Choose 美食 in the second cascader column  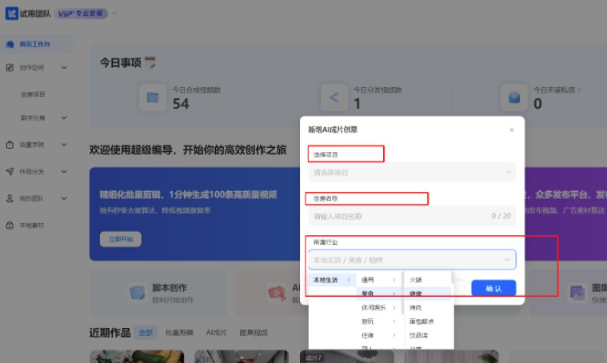(x=378, y=294)
